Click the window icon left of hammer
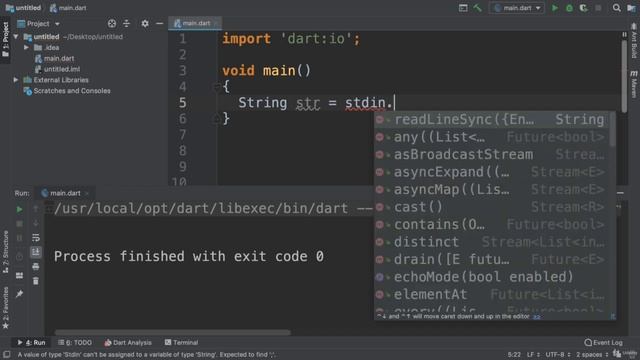This screenshot has height=360, width=640. point(463,8)
